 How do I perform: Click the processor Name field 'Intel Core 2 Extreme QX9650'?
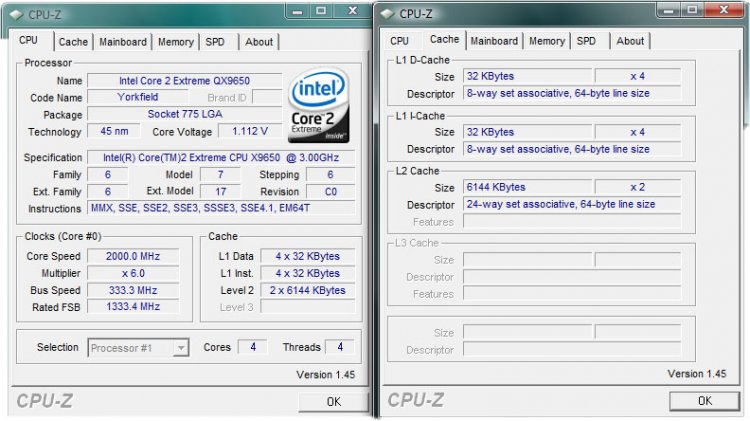185,81
